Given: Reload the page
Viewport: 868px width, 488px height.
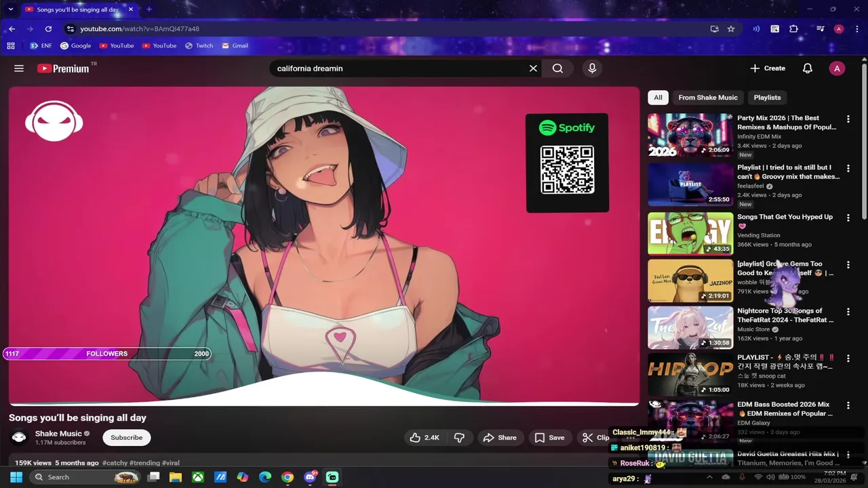Looking at the screenshot, I should click(48, 29).
